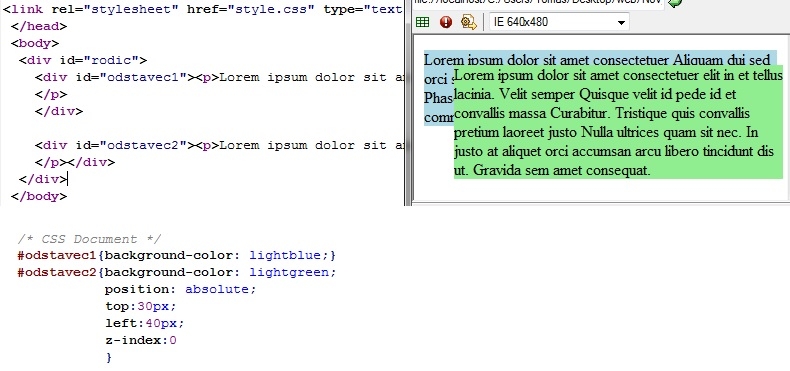Click the closing </body> tag
The image size is (790, 371).
[38, 196]
